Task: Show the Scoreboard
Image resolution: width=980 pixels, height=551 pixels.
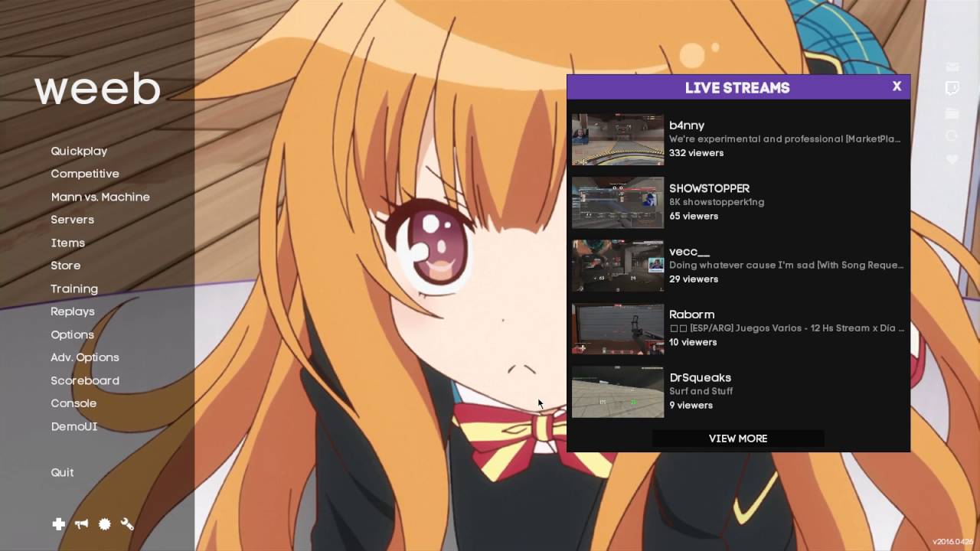Action: pyautogui.click(x=85, y=380)
